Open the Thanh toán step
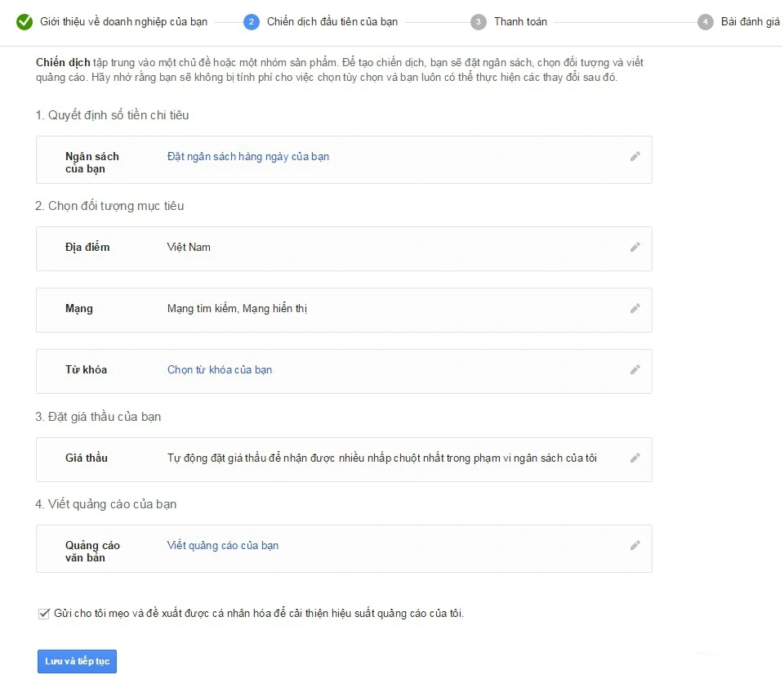The width and height of the screenshot is (784, 675). [520, 21]
